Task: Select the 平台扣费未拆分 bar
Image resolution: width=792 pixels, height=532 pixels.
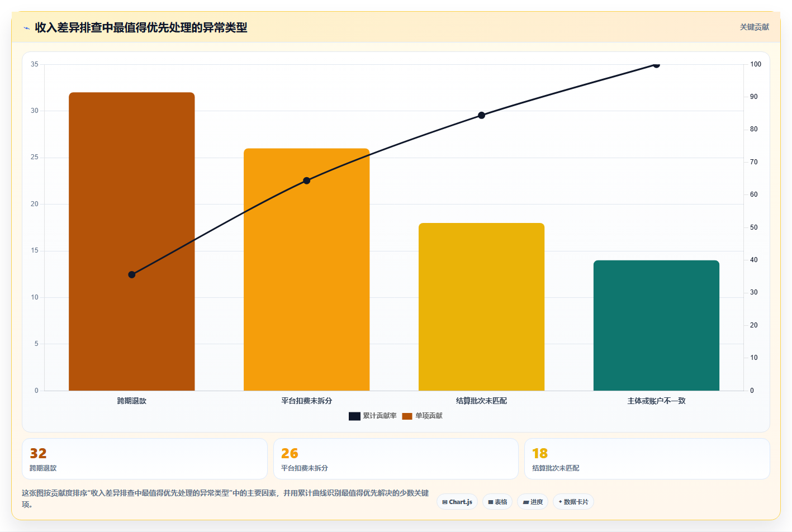Action: pyautogui.click(x=306, y=269)
